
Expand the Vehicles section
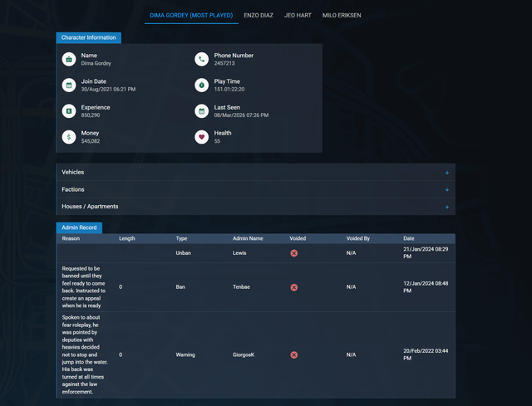[255, 172]
